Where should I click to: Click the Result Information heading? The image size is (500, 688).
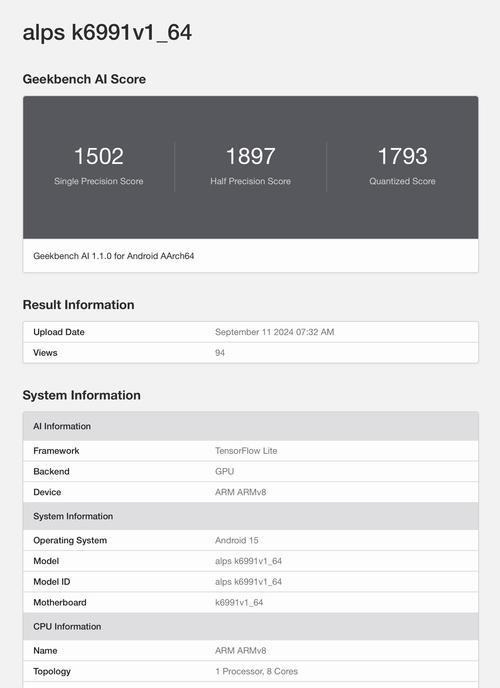tap(79, 305)
